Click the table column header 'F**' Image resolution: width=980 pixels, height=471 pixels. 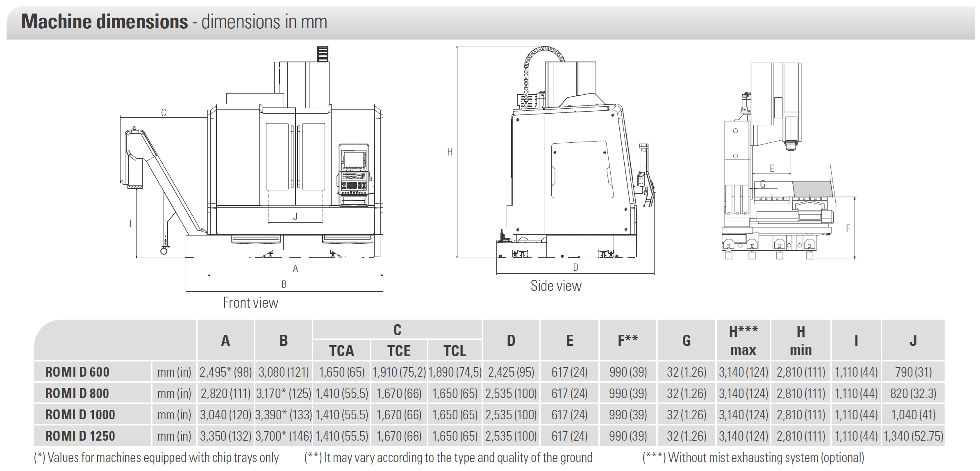pyautogui.click(x=628, y=340)
